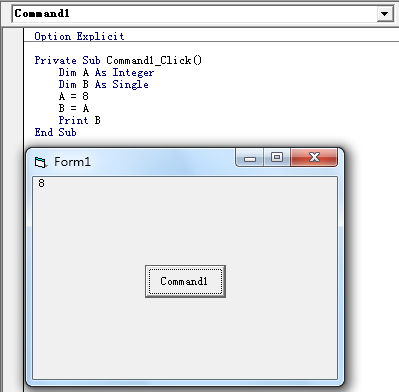
Task: Close the Form1 window
Action: coord(314,157)
